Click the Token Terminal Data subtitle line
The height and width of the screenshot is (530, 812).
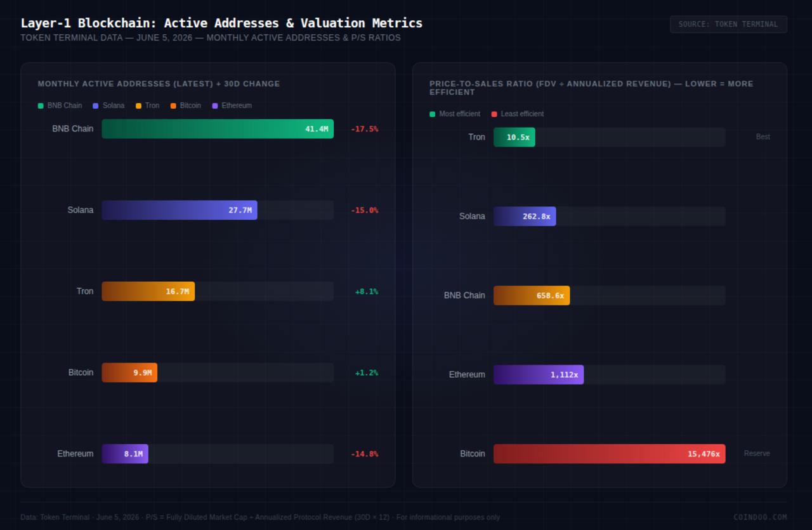click(211, 37)
